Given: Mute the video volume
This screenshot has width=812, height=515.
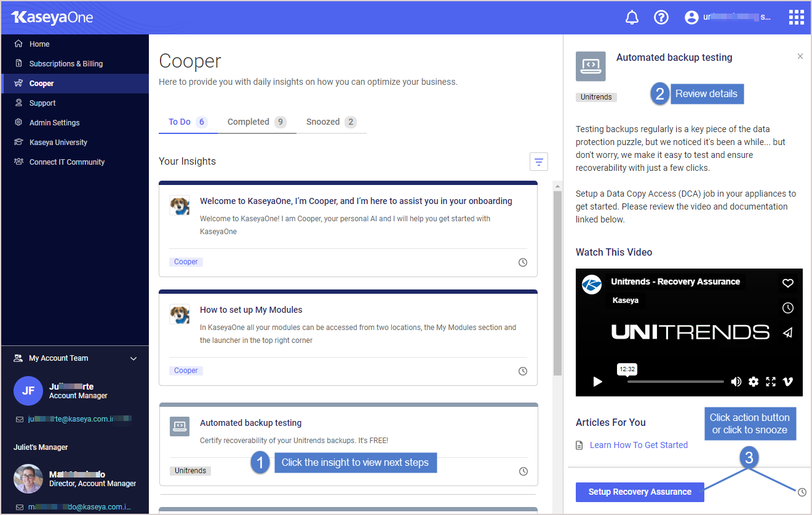Looking at the screenshot, I should [736, 382].
